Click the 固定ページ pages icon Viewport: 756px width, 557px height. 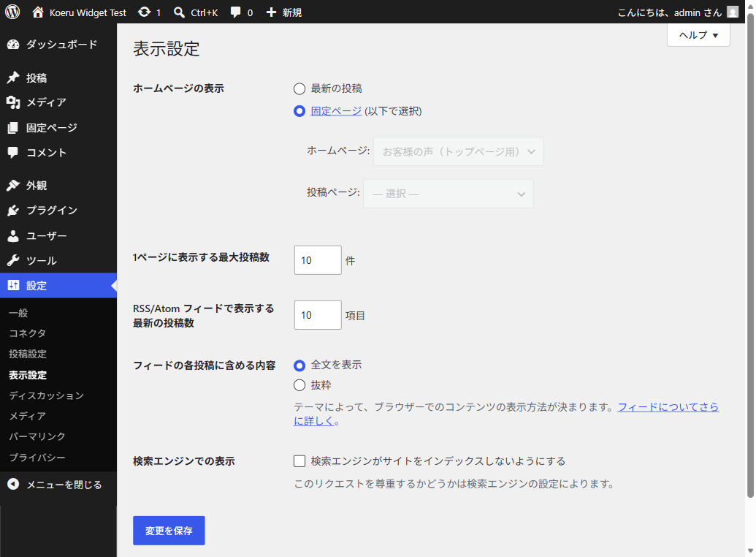(x=13, y=128)
